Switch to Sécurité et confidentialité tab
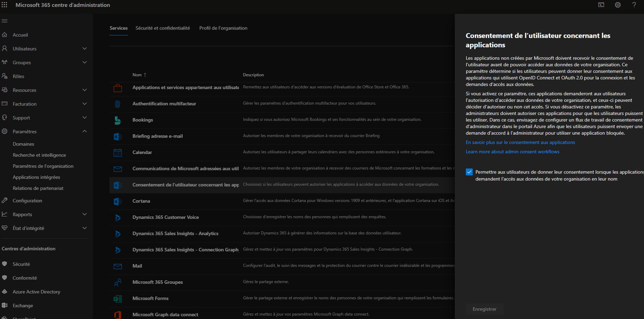Screen dimensions: 644x319 (162, 28)
